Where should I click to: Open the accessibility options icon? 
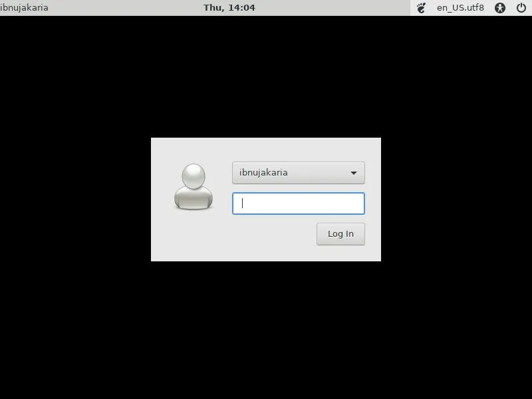[x=500, y=8]
